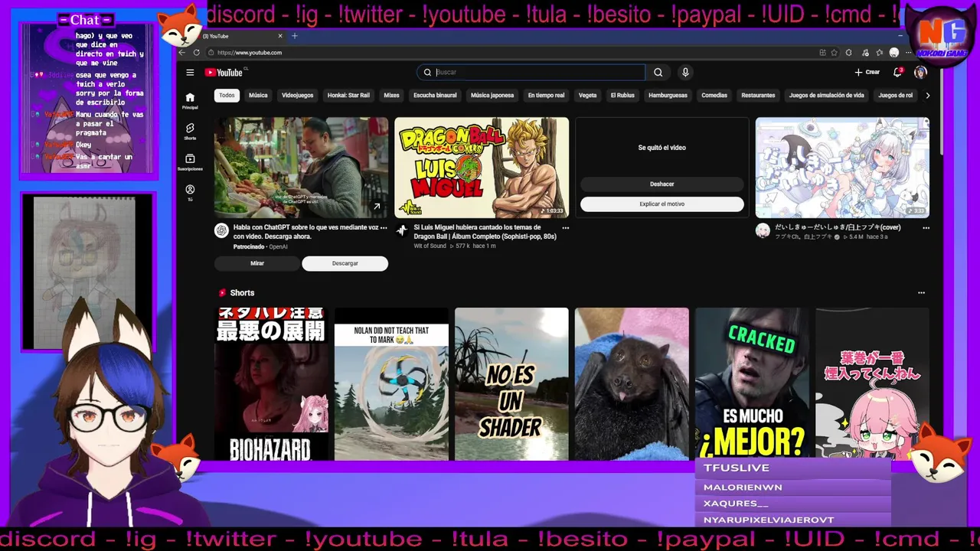This screenshot has height=551, width=980.
Task: Click the browser address bar URL
Action: (250, 53)
